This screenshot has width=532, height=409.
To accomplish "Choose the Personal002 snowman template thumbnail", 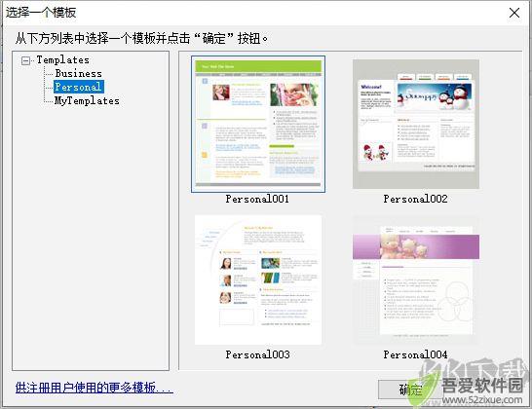I will point(416,124).
